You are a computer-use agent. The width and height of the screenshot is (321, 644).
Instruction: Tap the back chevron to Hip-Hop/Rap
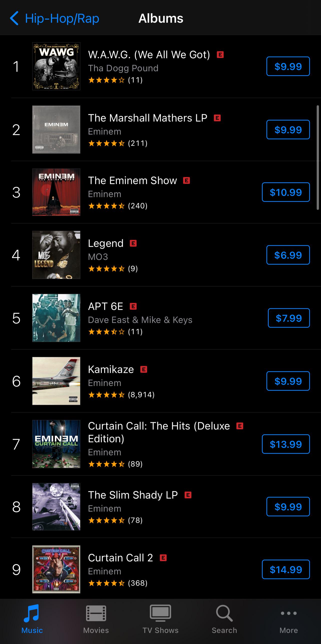click(15, 18)
